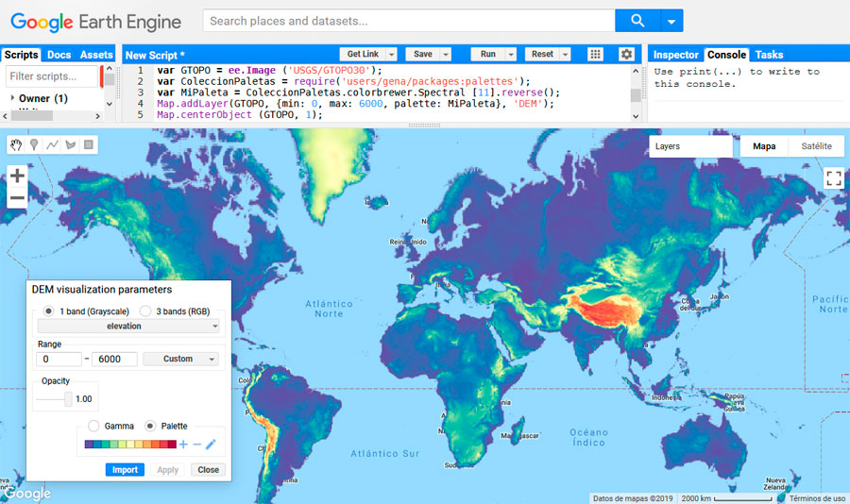
Task: Click scripts panel horizontal scroll right arrow
Action: tap(97, 116)
